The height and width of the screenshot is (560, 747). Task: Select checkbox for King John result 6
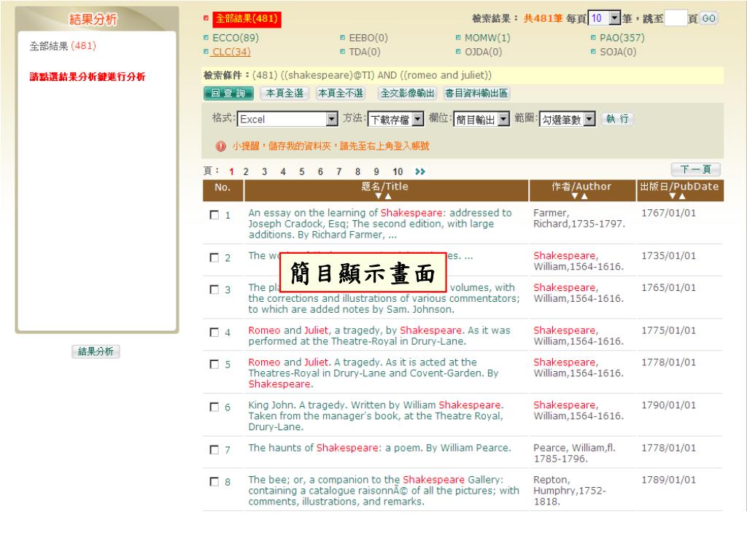pos(214,407)
